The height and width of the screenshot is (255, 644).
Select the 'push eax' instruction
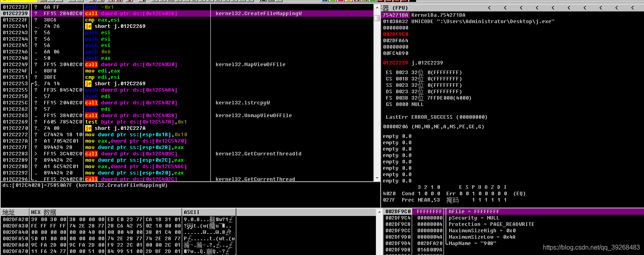tap(98, 58)
